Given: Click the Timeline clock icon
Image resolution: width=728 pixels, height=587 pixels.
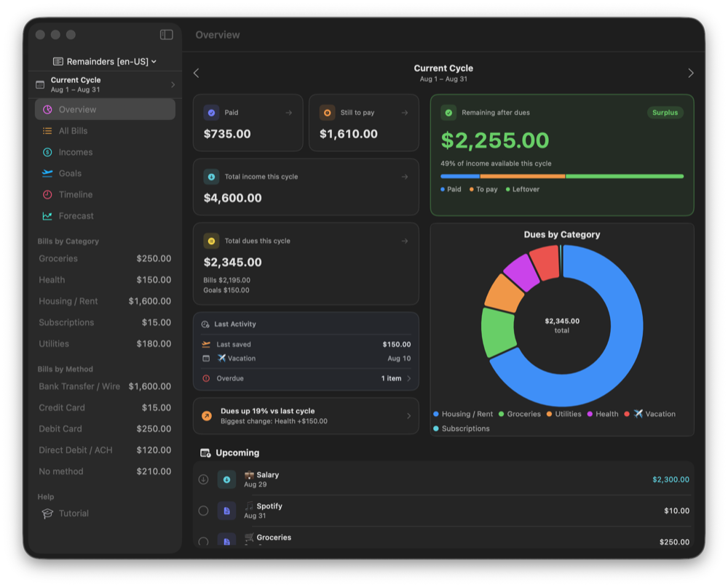Looking at the screenshot, I should (x=47, y=195).
